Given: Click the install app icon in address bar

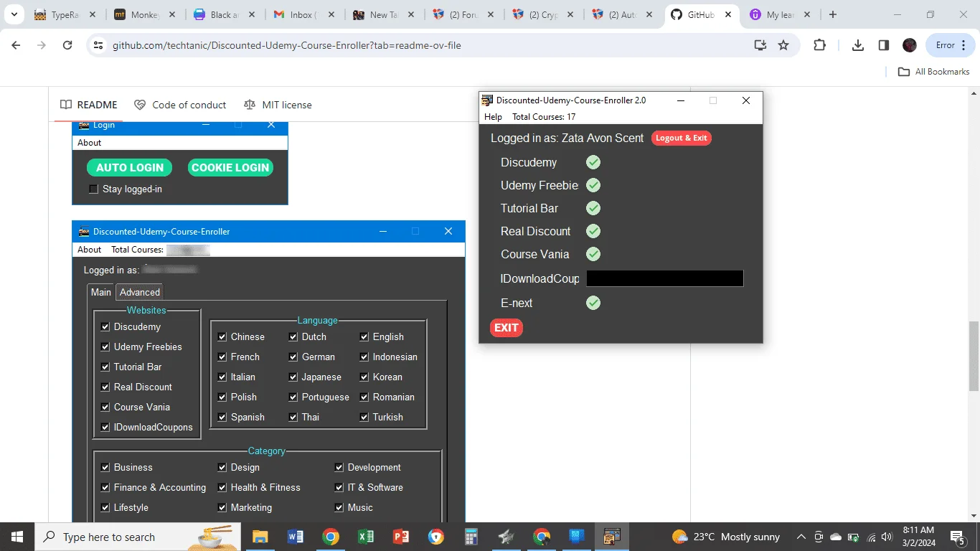Looking at the screenshot, I should pyautogui.click(x=760, y=45).
